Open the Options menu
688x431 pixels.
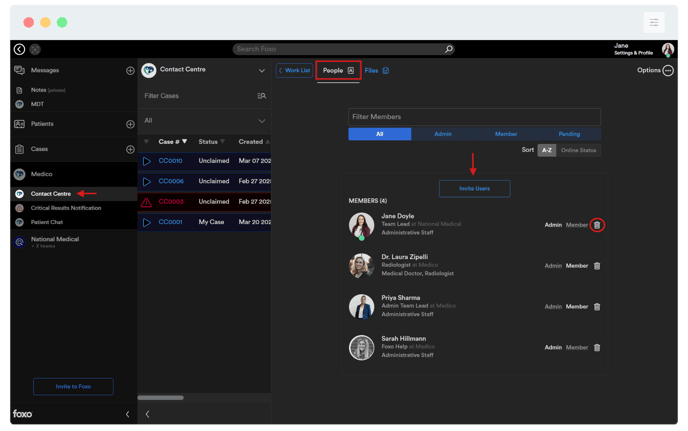[x=655, y=71]
